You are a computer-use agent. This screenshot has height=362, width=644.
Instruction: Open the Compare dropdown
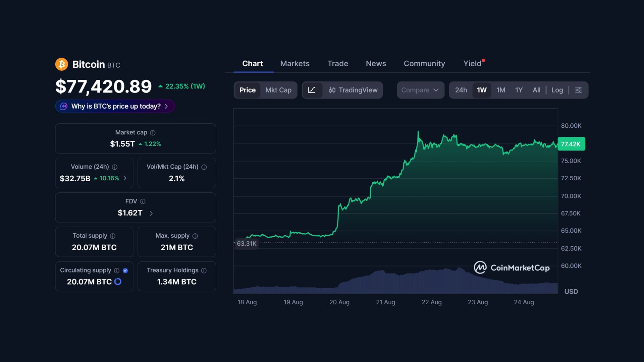[420, 90]
